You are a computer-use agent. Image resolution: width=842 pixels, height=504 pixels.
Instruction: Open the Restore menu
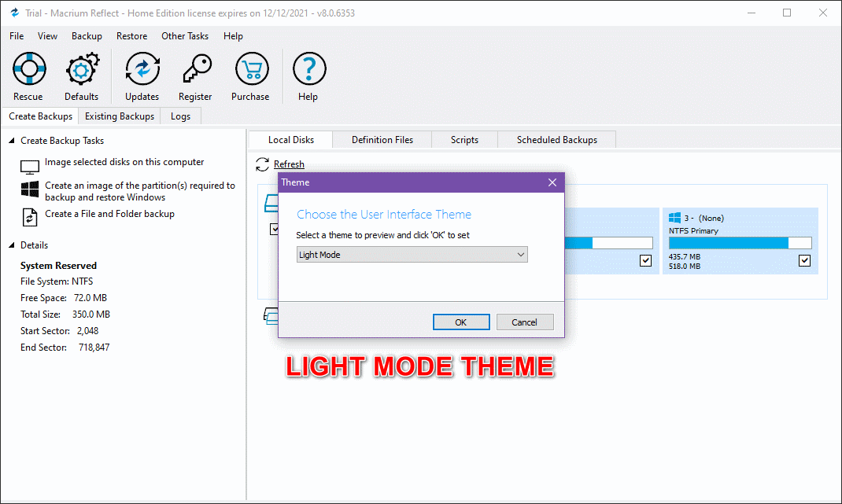click(131, 36)
